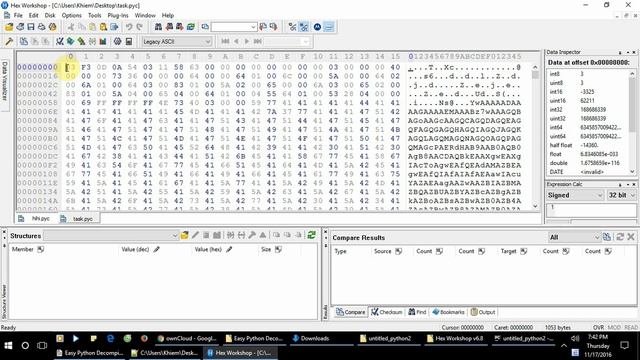Click the pencil icon next to Value (dec)
The height and width of the screenshot is (360, 640).
[156, 249]
